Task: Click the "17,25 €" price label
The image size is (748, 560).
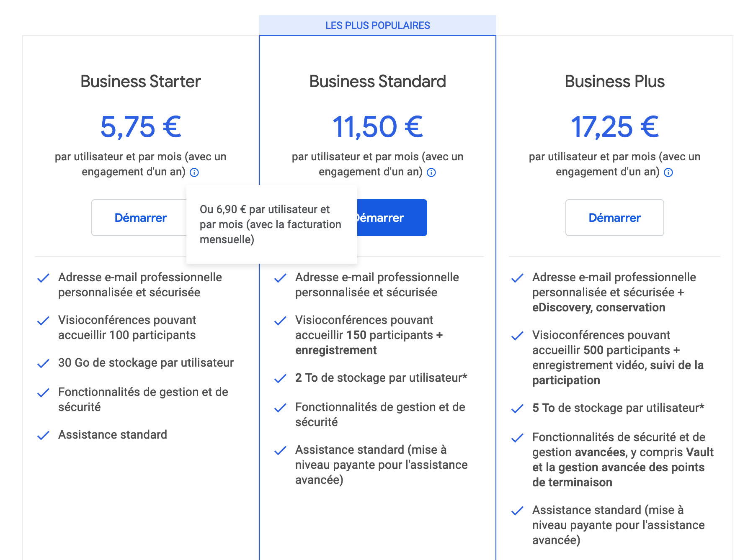Action: [614, 127]
